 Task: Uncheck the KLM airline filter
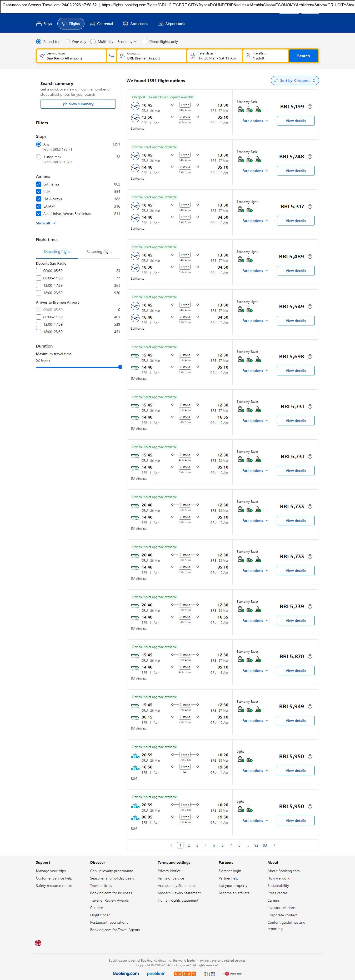click(x=39, y=192)
